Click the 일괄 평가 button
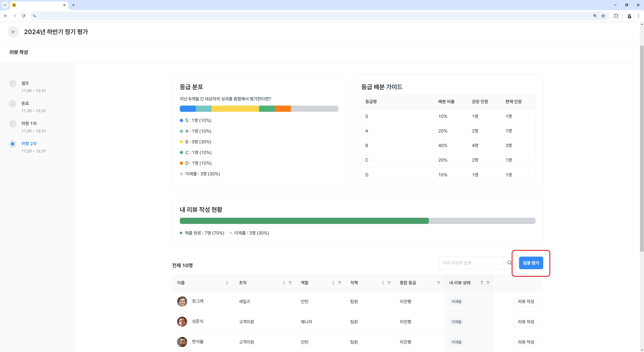Image resolution: width=644 pixels, height=352 pixels. tap(531, 263)
